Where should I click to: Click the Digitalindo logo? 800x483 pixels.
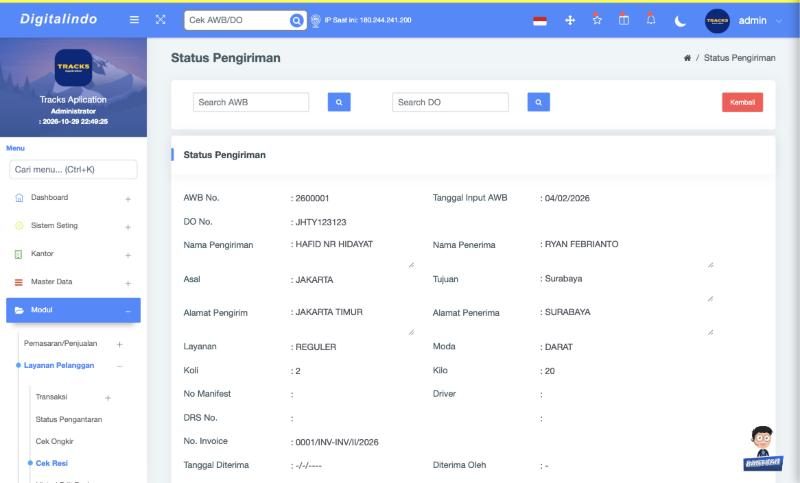tap(58, 19)
